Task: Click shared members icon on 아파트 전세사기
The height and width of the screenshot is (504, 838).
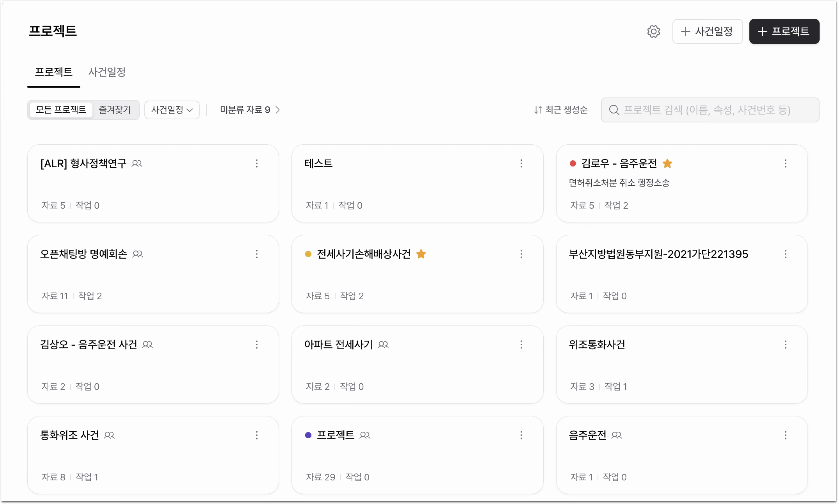Action: (x=383, y=344)
